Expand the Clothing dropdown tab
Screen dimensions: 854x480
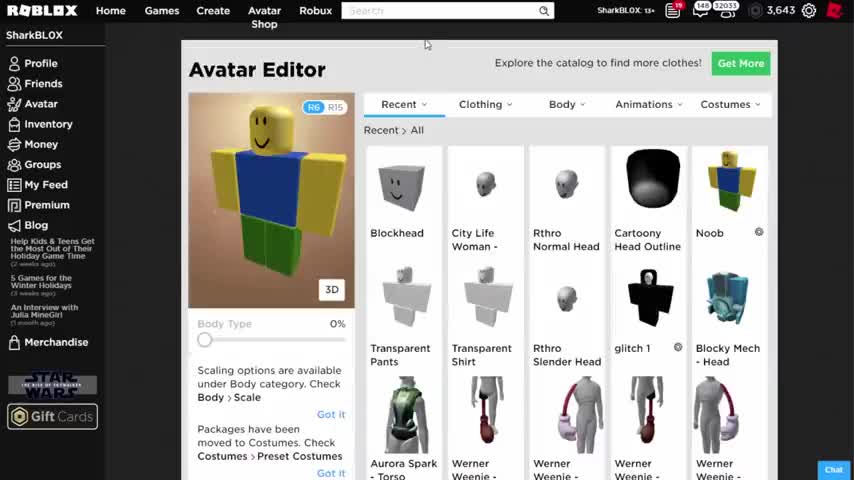pyautogui.click(x=485, y=105)
